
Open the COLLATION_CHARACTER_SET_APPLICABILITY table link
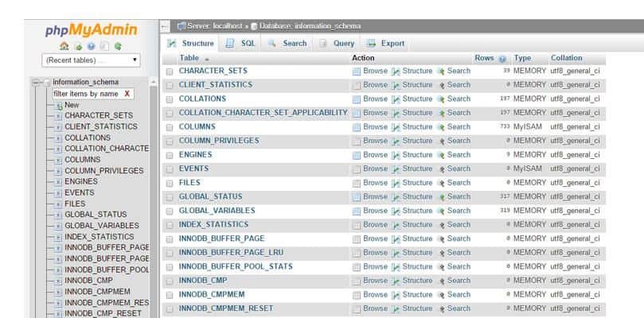coord(263,113)
